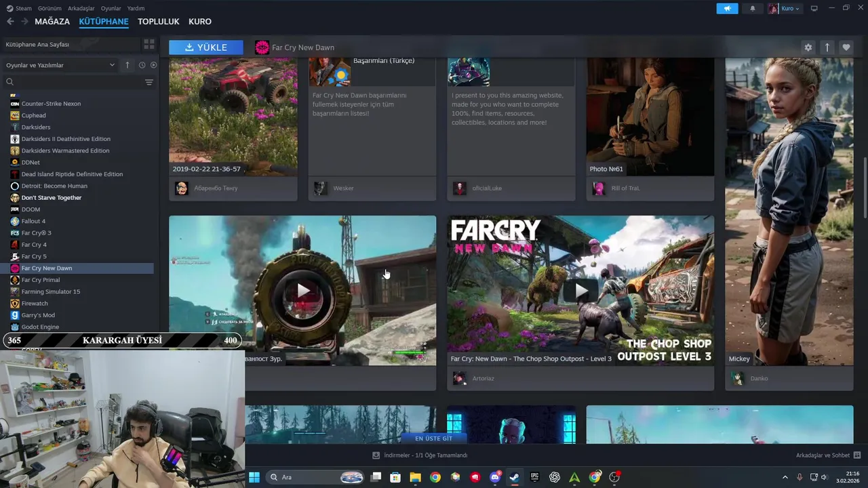Open the Photo №61 screenshot thumbnail

[650, 117]
